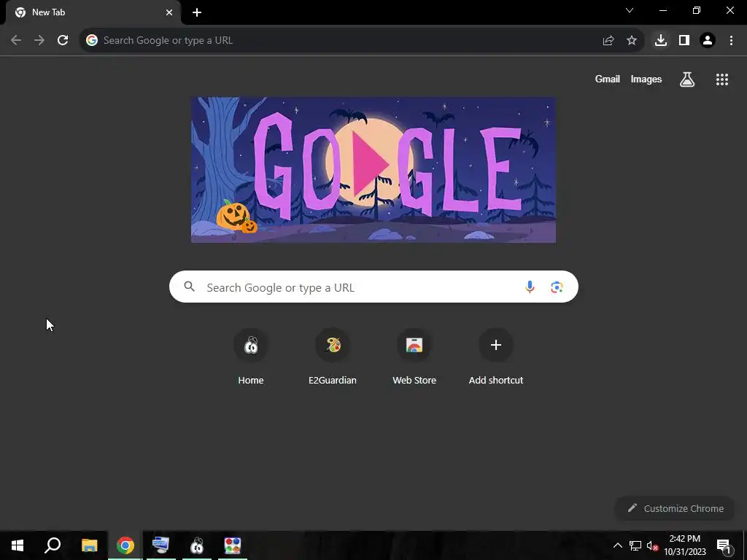Toggle the side panel icon
This screenshot has height=560, width=747.
pos(684,41)
